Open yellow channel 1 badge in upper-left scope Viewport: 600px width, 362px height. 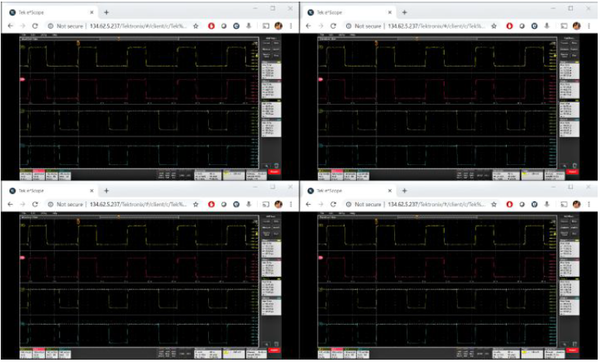tap(26, 175)
